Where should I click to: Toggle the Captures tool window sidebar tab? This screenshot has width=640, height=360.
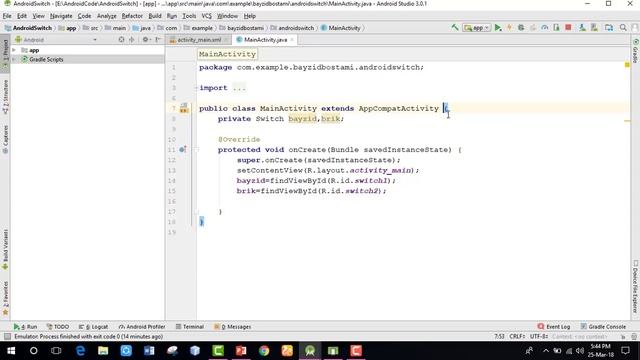tap(5, 140)
